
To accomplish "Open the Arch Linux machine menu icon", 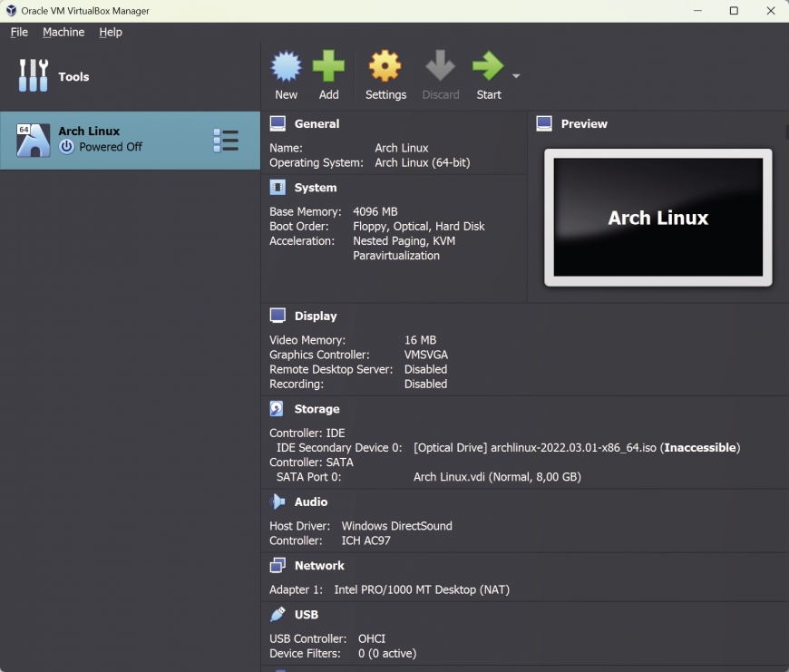I will click(226, 141).
